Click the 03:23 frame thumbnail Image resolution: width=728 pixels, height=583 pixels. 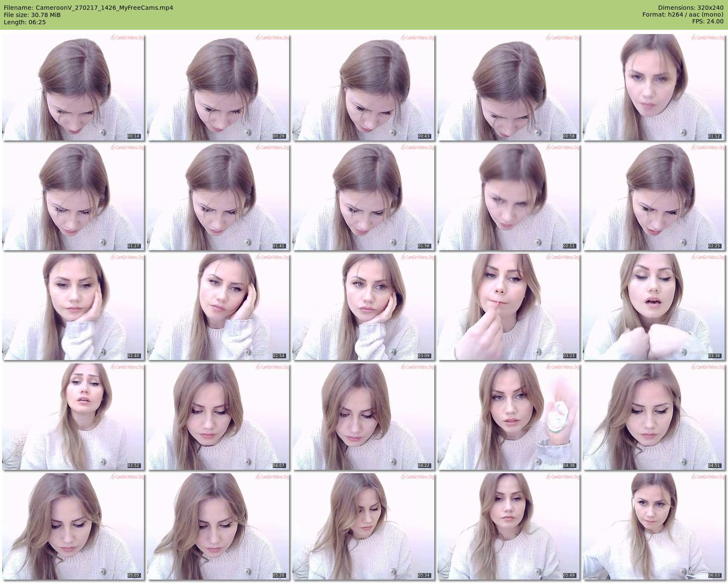(x=508, y=307)
